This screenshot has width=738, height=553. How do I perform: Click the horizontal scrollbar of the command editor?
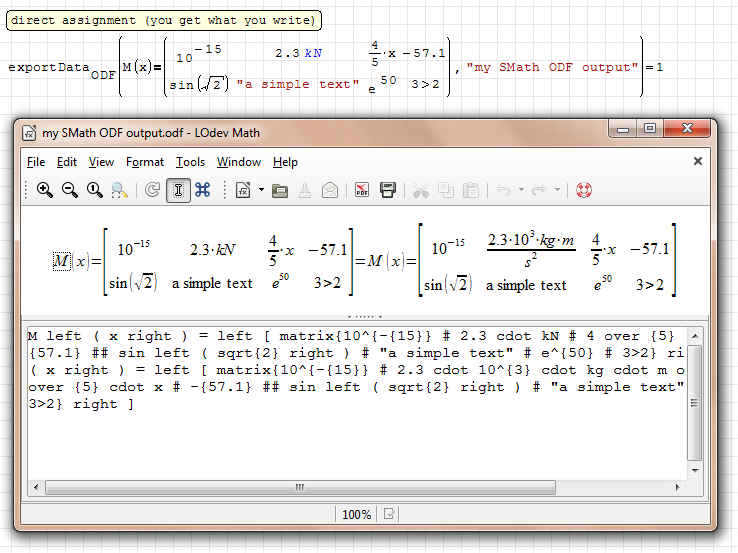(x=300, y=488)
